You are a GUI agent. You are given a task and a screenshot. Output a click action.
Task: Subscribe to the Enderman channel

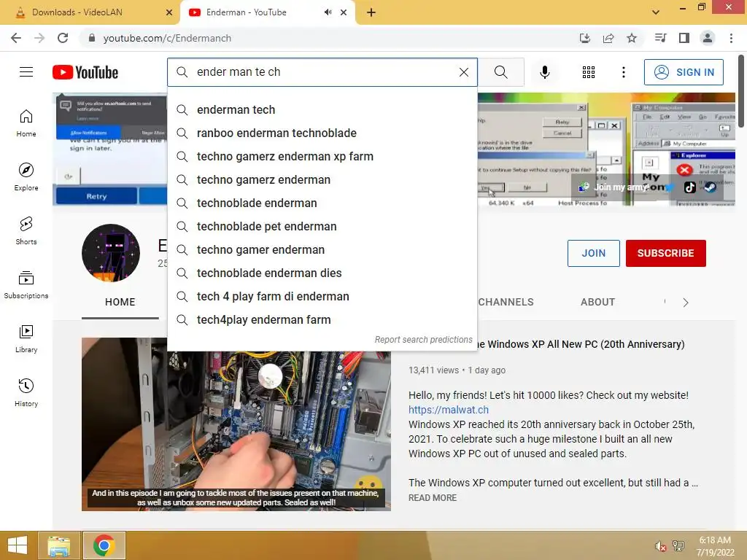pyautogui.click(x=665, y=253)
